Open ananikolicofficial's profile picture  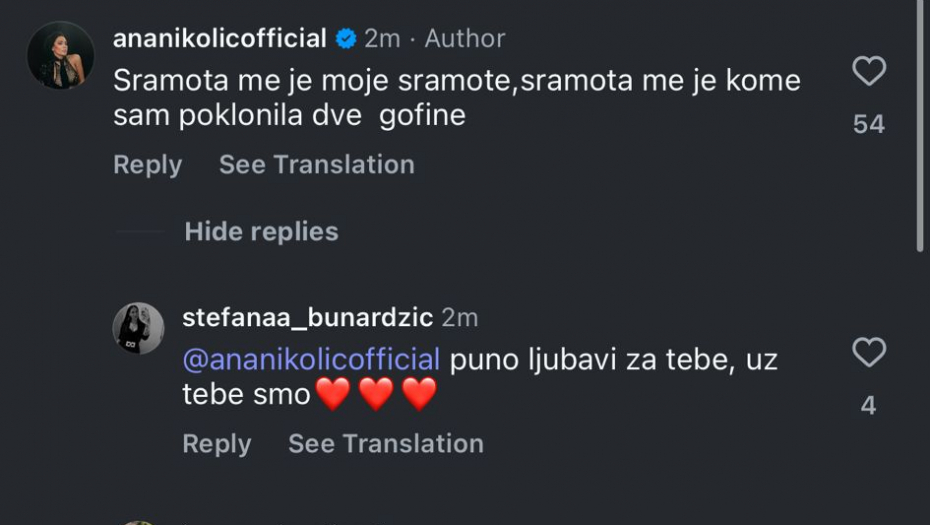coord(60,55)
